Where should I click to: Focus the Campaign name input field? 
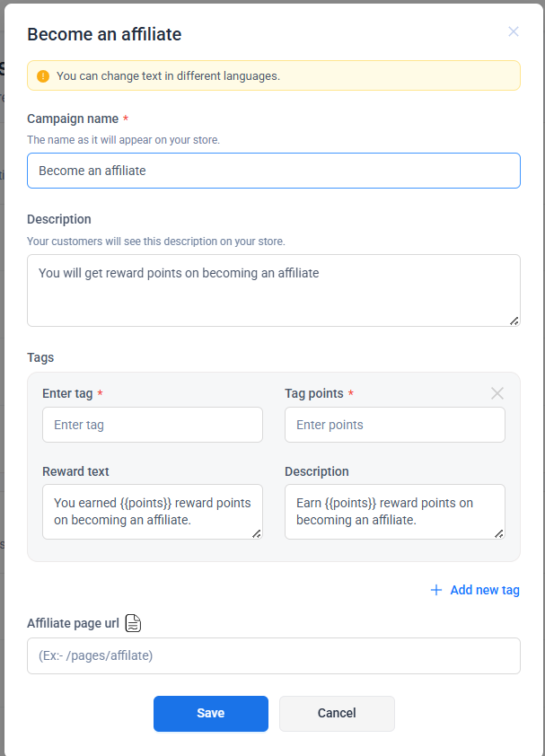click(x=273, y=171)
